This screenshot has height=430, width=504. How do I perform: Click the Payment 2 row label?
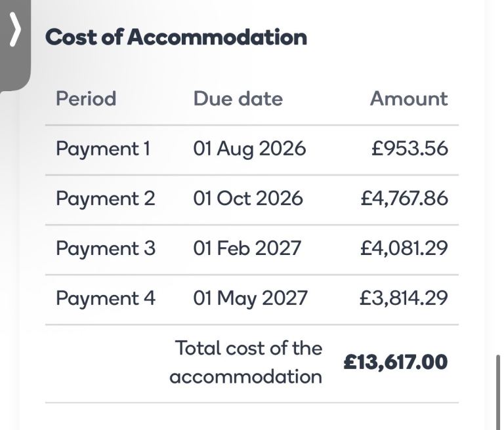tap(106, 199)
